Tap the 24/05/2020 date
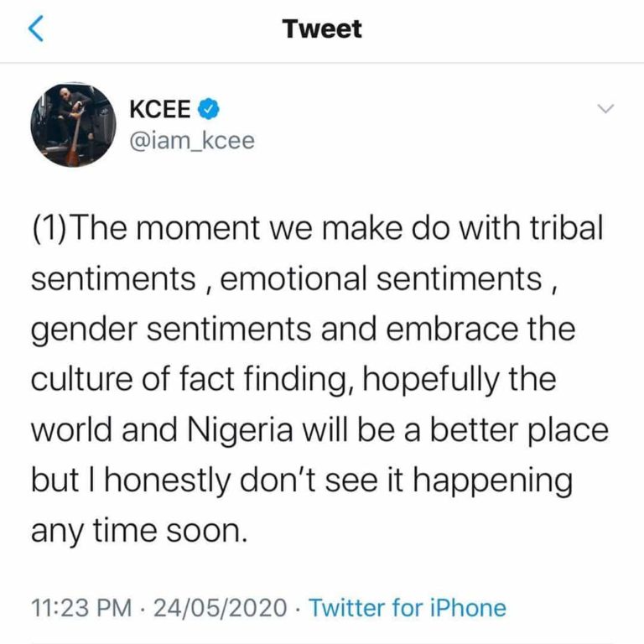 point(221,608)
